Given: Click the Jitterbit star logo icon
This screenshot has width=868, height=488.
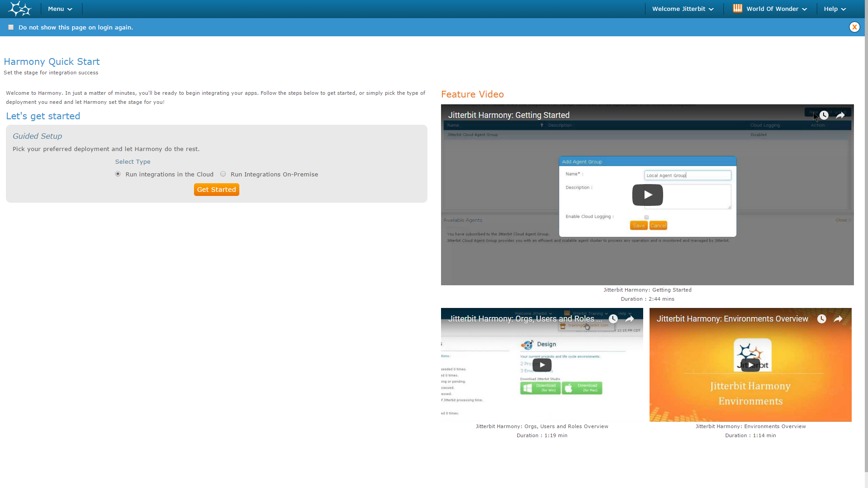Looking at the screenshot, I should [x=19, y=9].
